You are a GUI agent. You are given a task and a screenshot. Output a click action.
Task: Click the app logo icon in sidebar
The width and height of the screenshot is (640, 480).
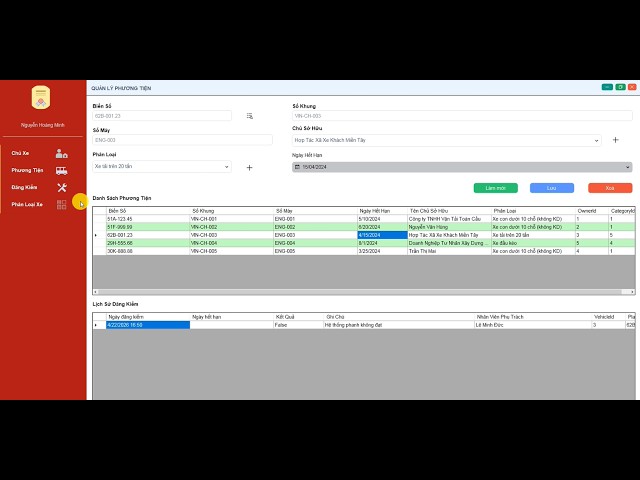(41, 98)
